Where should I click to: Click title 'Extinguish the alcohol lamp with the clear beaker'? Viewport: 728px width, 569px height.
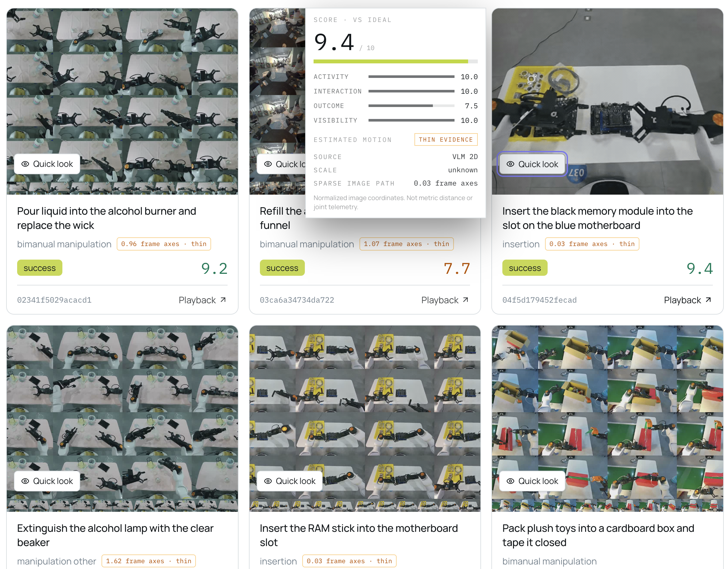(115, 535)
